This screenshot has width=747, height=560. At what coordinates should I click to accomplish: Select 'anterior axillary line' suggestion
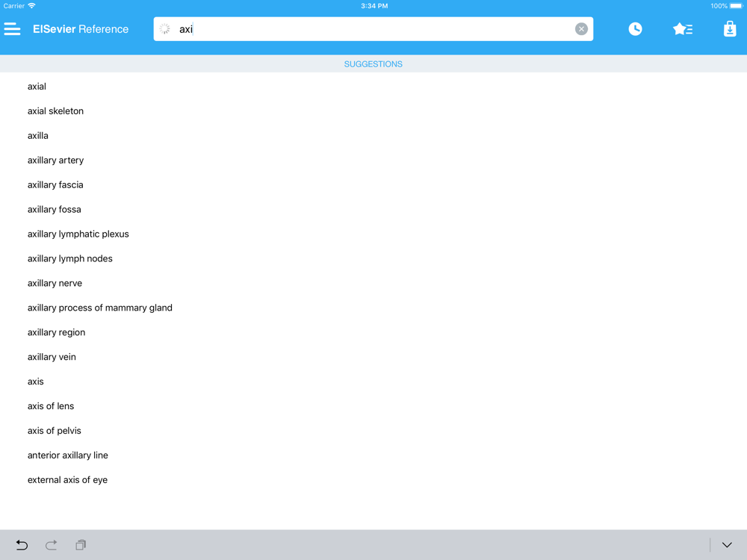[x=68, y=455]
